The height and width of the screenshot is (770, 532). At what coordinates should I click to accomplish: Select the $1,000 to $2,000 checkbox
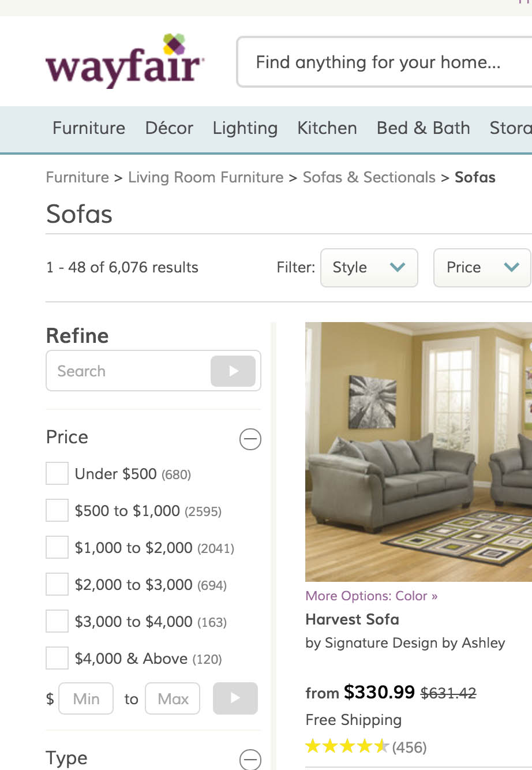[57, 548]
